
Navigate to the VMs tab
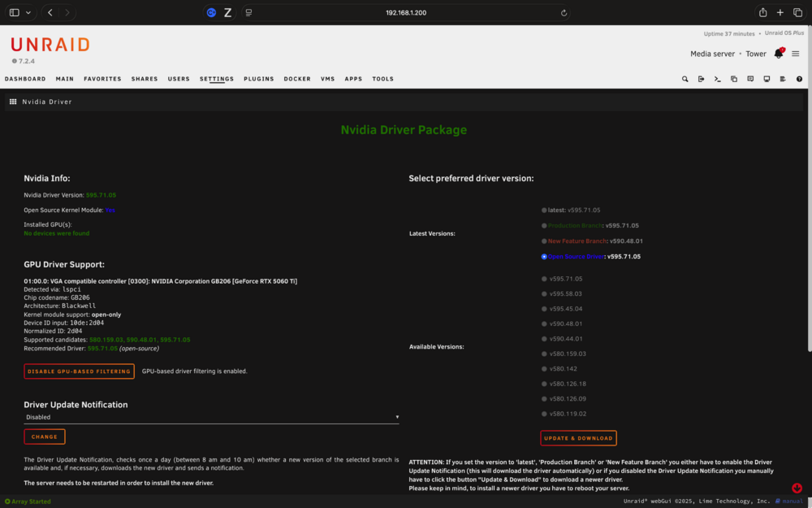click(x=328, y=79)
